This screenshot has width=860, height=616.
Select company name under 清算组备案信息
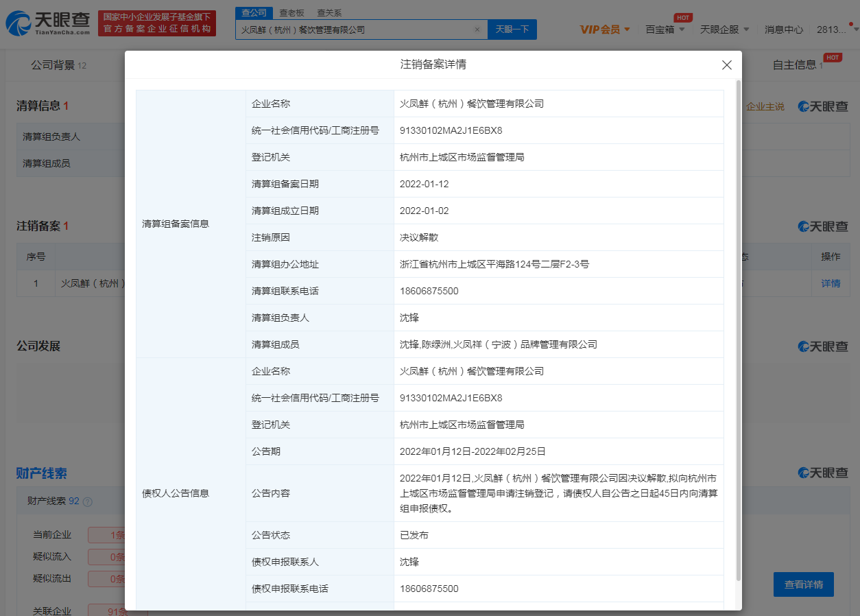472,104
